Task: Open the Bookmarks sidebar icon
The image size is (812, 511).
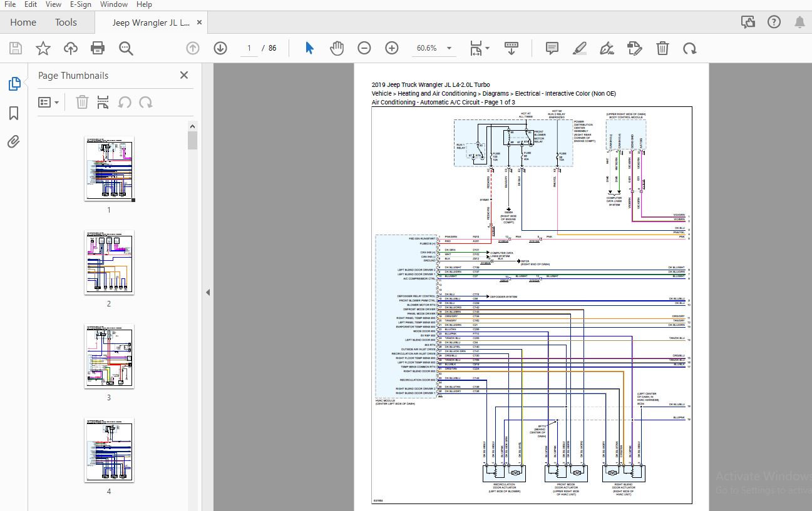Action: (14, 113)
